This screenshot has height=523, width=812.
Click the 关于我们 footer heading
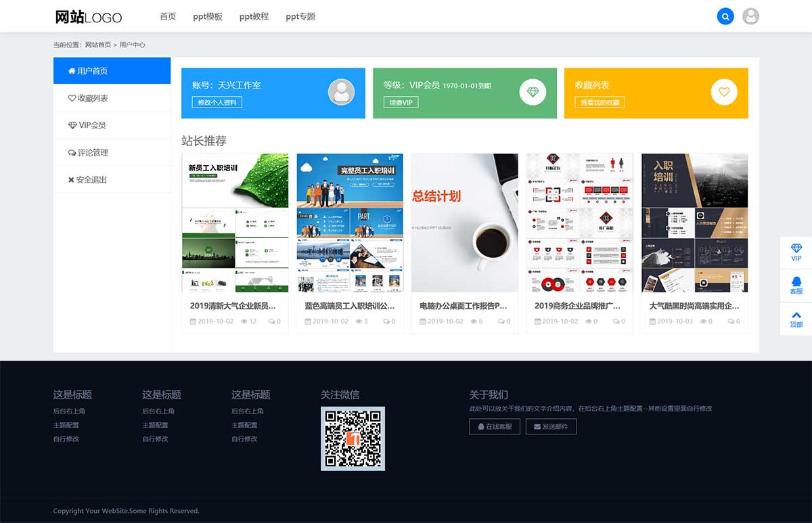[489, 394]
